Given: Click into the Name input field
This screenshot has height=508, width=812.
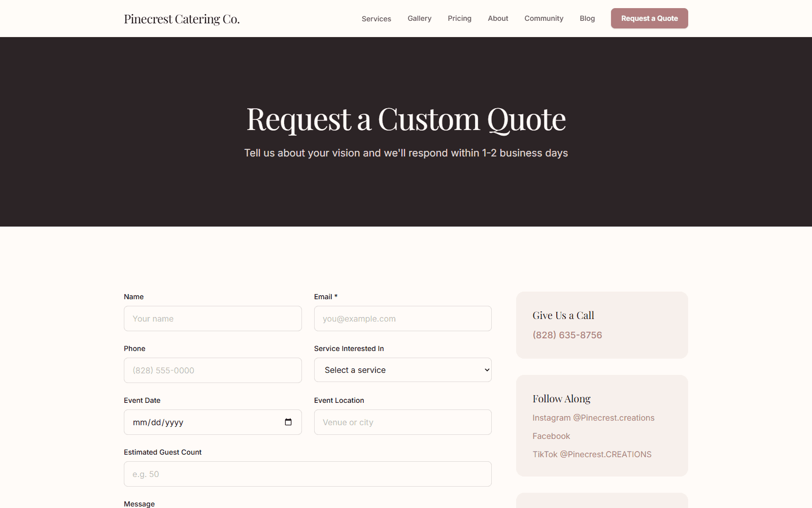Looking at the screenshot, I should tap(213, 319).
